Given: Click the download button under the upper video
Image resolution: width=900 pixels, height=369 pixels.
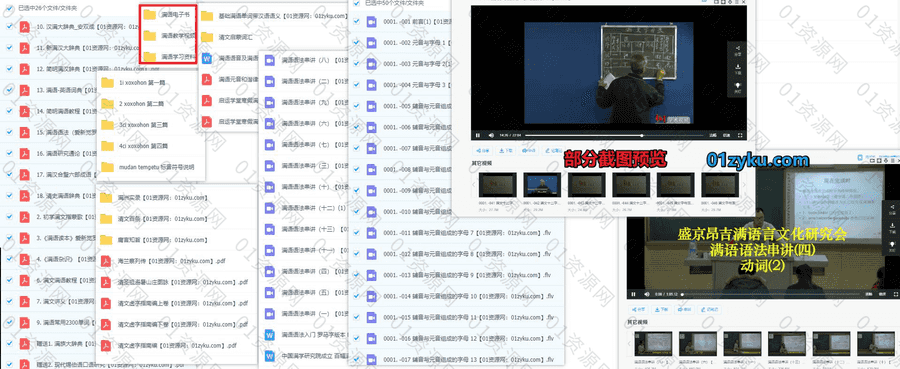Looking at the screenshot, I should click(x=506, y=151).
